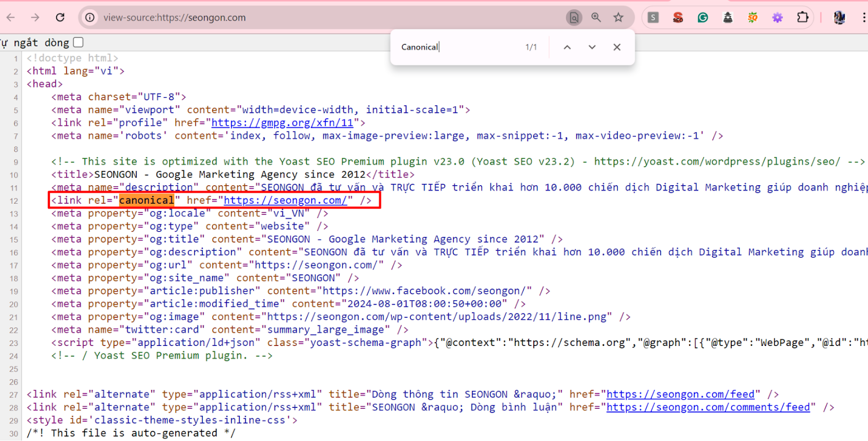This screenshot has height=441, width=868.
Task: Open the https://seongon.com/feed link
Action: [680, 394]
